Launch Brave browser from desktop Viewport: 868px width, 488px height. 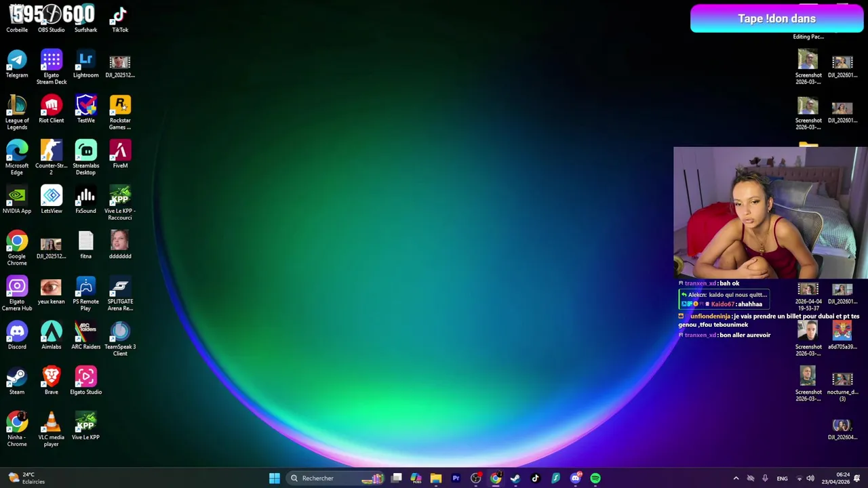pyautogui.click(x=52, y=382)
